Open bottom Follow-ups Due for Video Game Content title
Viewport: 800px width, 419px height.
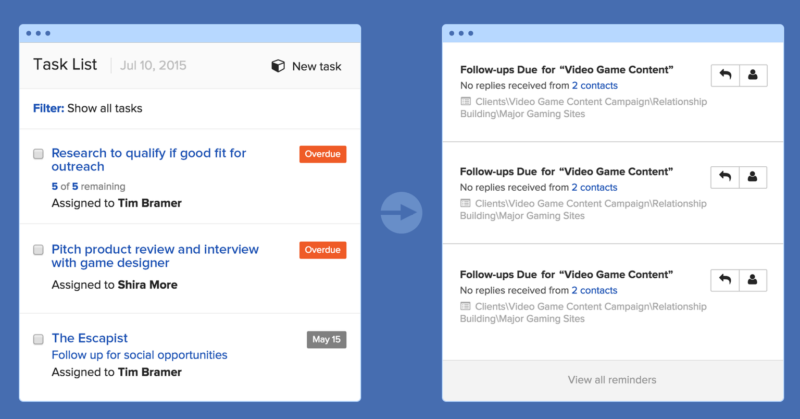click(566, 275)
